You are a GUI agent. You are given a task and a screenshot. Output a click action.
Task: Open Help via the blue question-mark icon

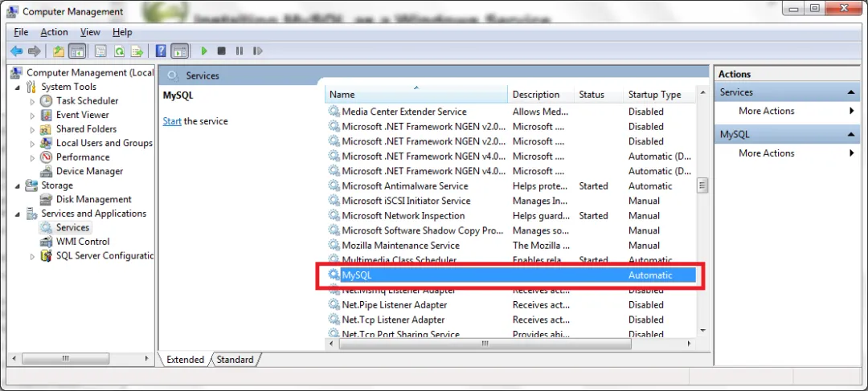click(161, 51)
